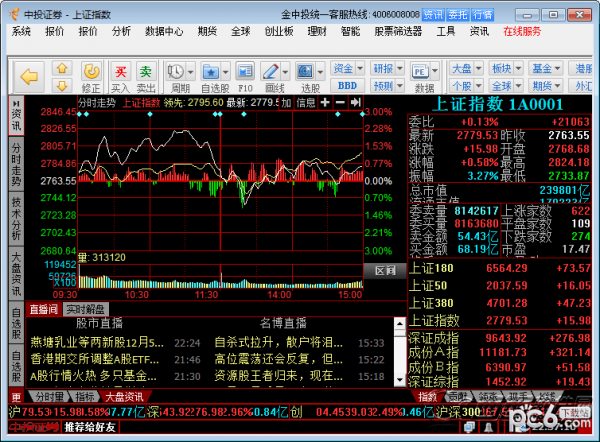
Task: Open the 工具 menu
Action: coord(446,31)
